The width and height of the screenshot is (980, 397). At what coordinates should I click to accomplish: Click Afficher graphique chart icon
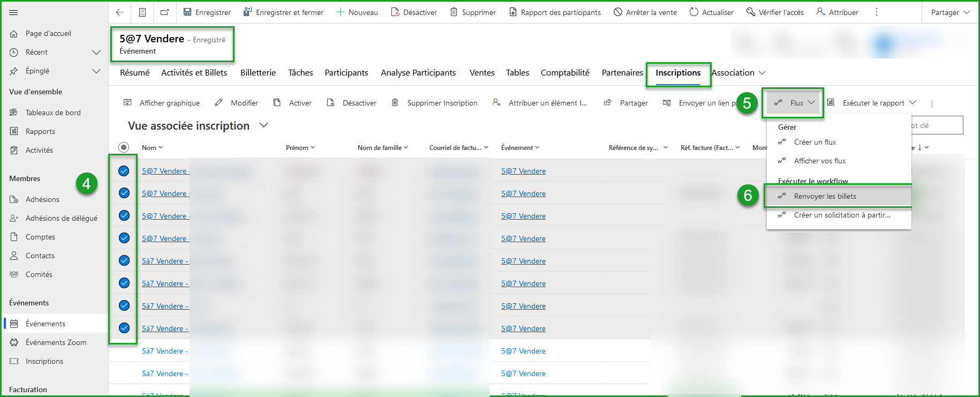click(x=127, y=103)
